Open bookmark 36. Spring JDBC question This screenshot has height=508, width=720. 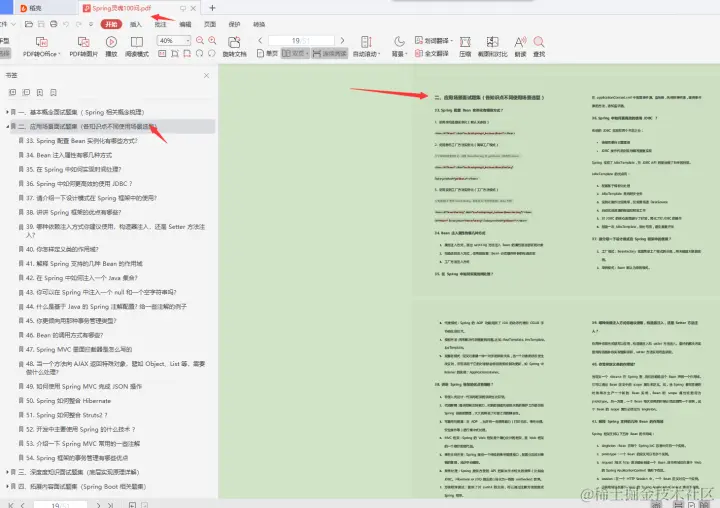75,184
